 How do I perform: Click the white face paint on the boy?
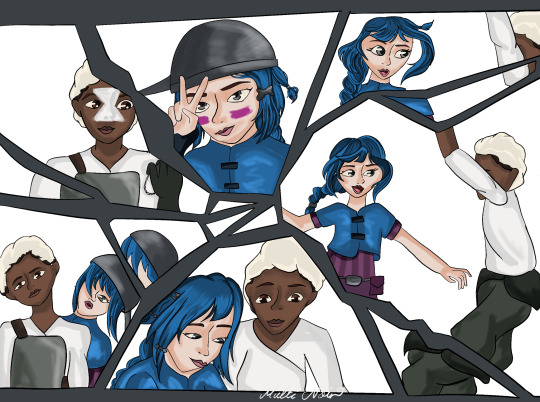coord(110,104)
